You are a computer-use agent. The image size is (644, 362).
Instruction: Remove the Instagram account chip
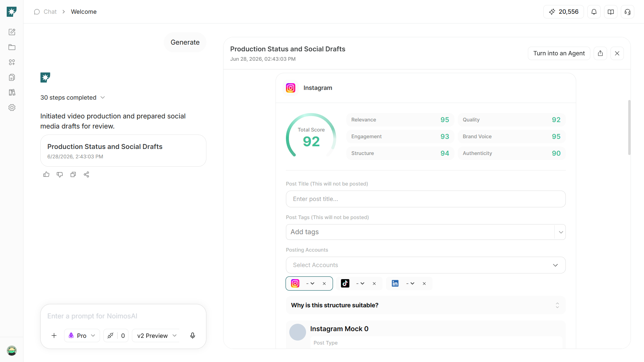[x=324, y=283]
